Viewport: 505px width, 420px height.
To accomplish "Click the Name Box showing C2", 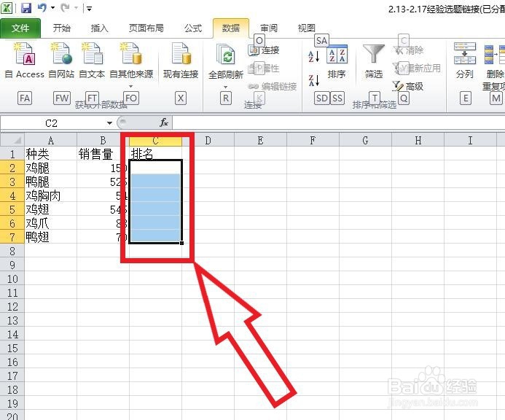I will (53, 123).
